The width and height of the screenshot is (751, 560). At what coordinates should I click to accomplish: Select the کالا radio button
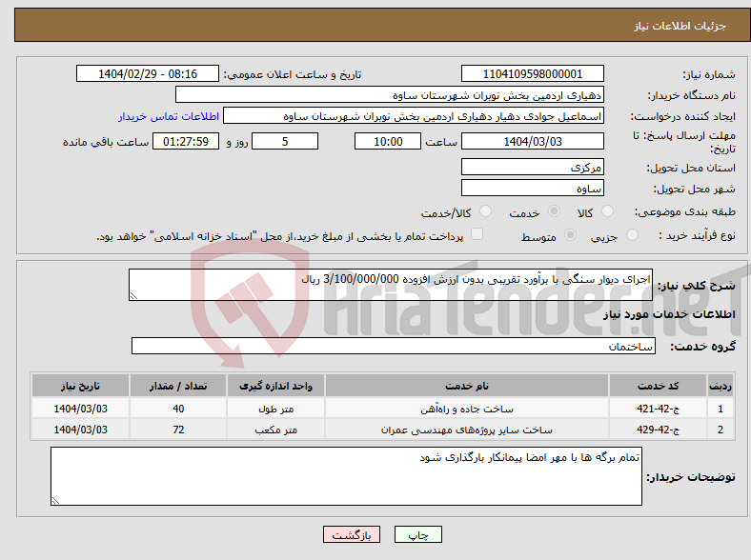click(607, 211)
